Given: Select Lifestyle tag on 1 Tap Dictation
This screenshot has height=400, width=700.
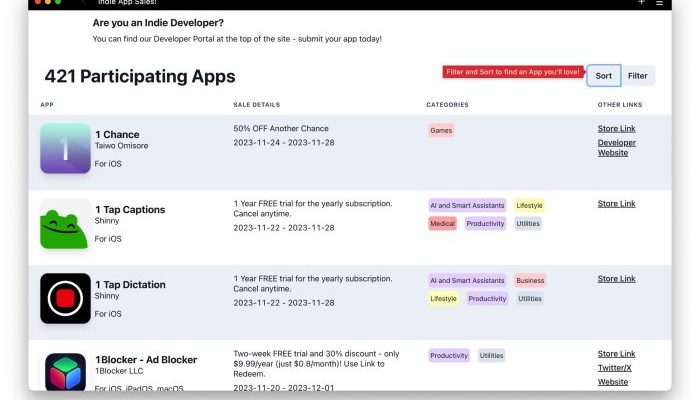Looking at the screenshot, I should pyautogui.click(x=443, y=298).
